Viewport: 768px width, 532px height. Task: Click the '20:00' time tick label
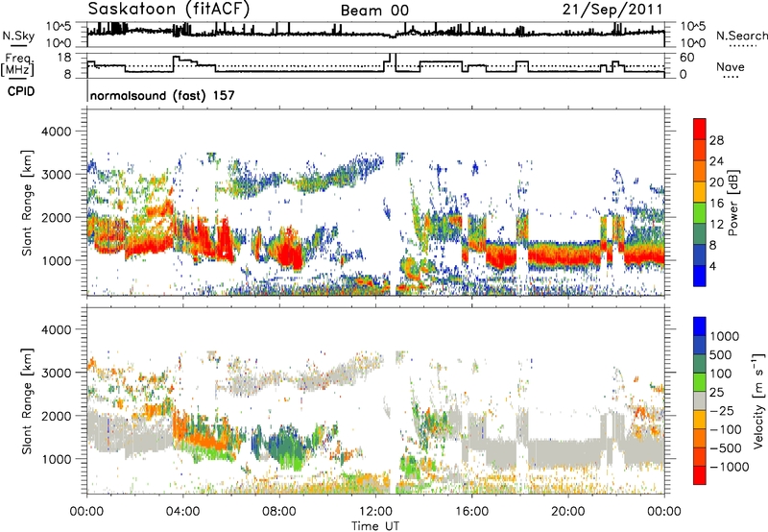pos(567,512)
